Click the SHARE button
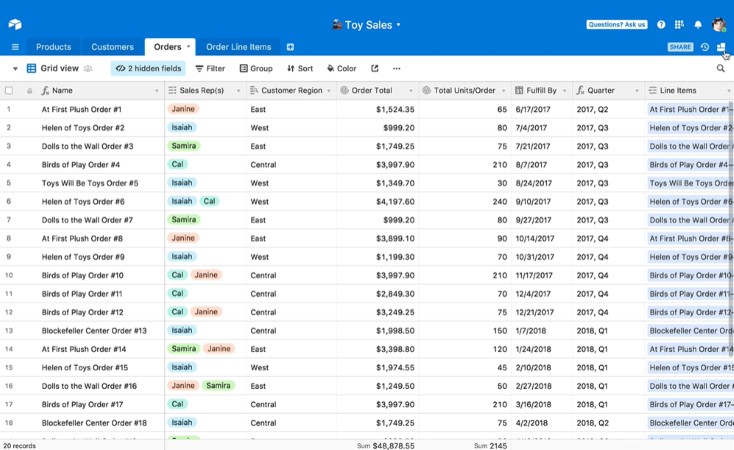The width and height of the screenshot is (734, 450). (680, 47)
